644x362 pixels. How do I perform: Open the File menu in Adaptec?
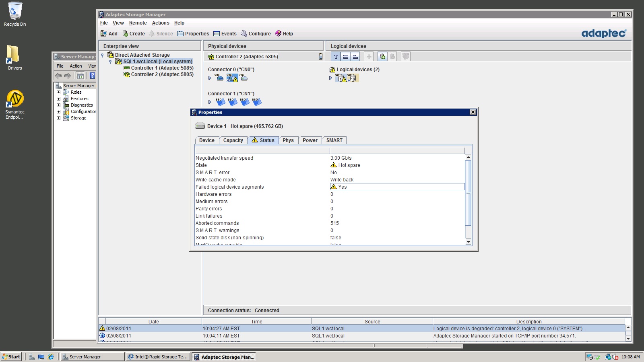[x=104, y=23]
